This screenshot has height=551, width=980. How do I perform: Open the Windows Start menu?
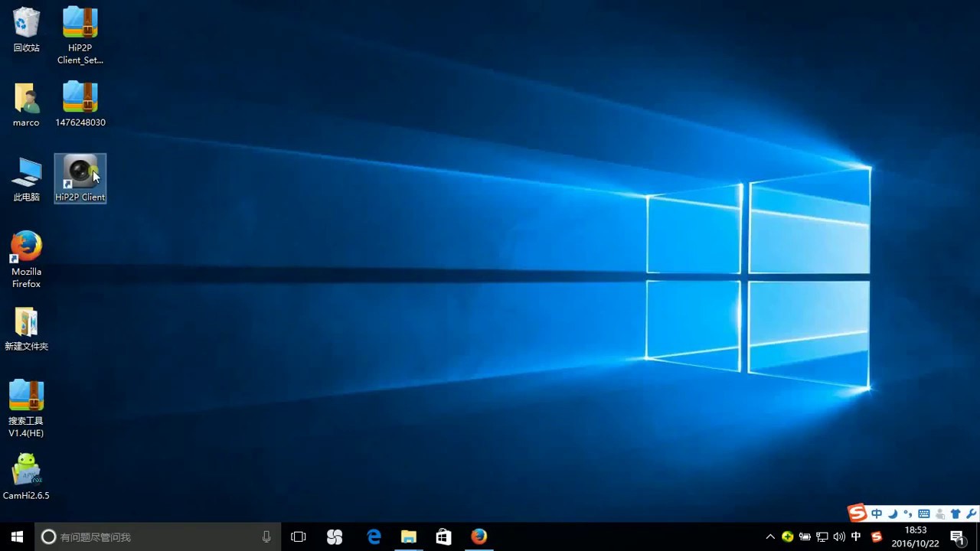tap(17, 536)
